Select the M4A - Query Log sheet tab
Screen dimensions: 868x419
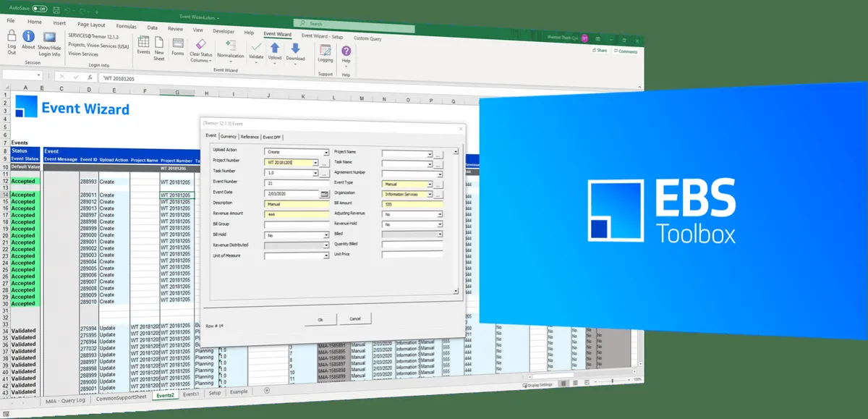click(x=66, y=400)
